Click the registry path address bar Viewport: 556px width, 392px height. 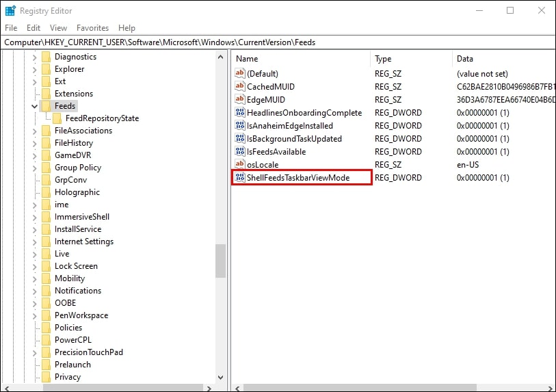point(278,42)
